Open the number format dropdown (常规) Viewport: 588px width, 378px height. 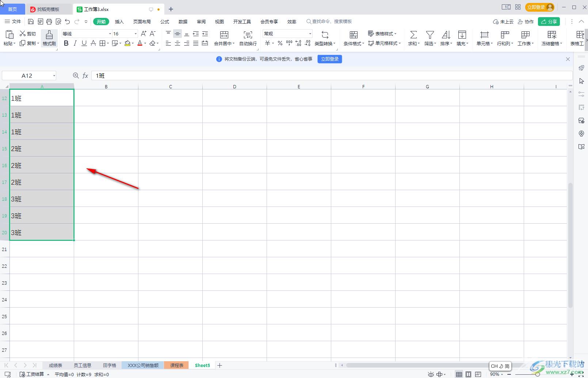click(x=310, y=34)
